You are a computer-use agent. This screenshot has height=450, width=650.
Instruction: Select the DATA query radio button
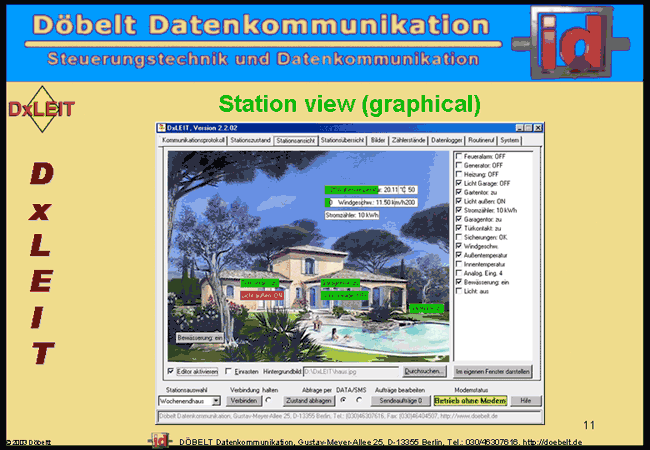[x=343, y=400]
